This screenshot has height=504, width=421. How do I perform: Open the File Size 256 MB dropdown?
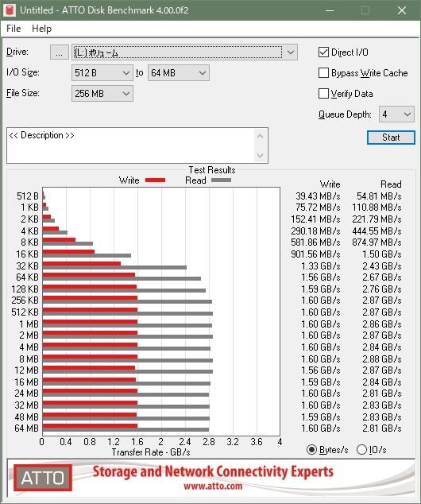pyautogui.click(x=102, y=94)
